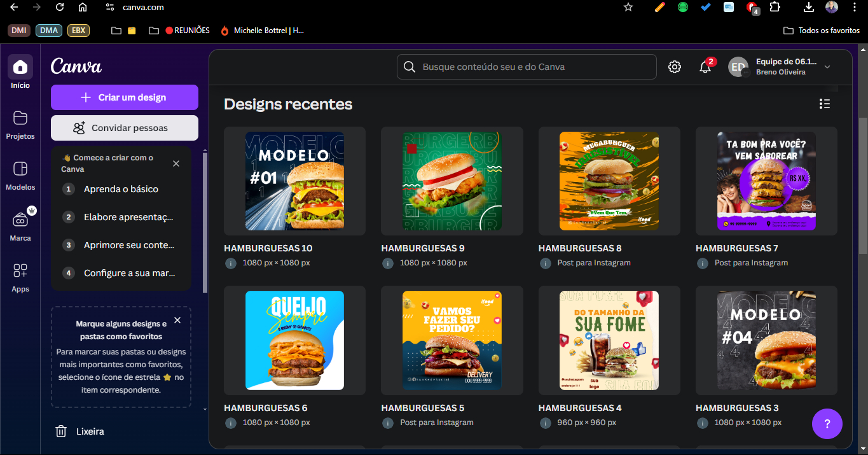
Task: Bookmark this page with star icon
Action: (628, 8)
